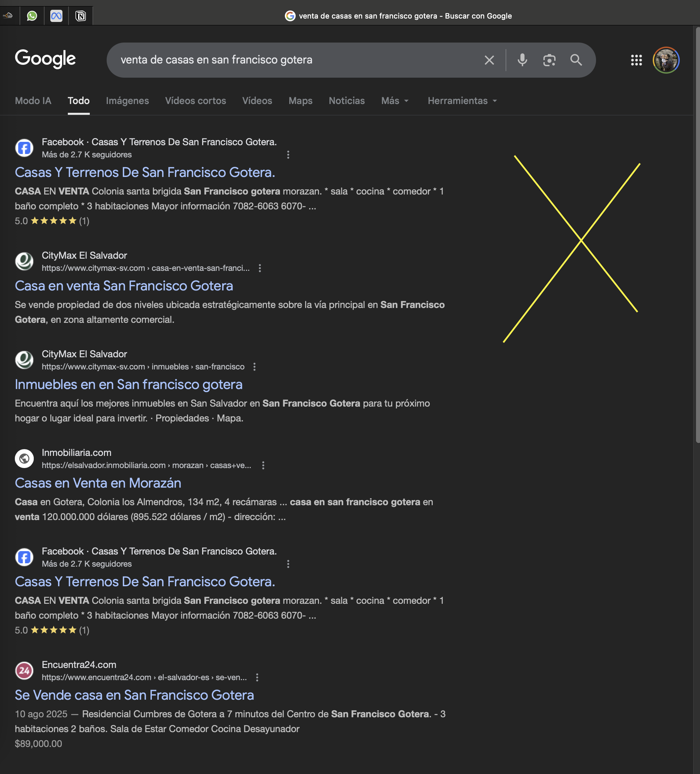Switch to the Vídeos cortos tab
This screenshot has height=774, width=700.
(x=195, y=101)
